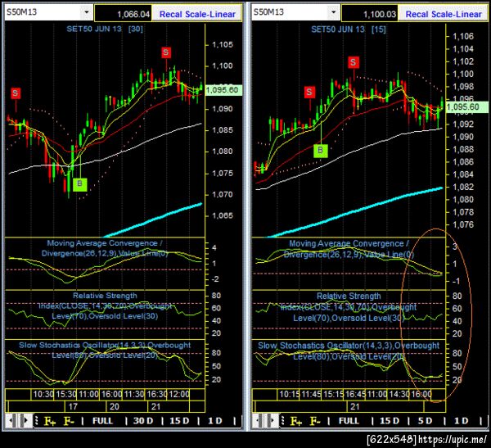Click the right scroll arrow on the left chart
491x448 pixels.
pyautogui.click(x=27, y=420)
